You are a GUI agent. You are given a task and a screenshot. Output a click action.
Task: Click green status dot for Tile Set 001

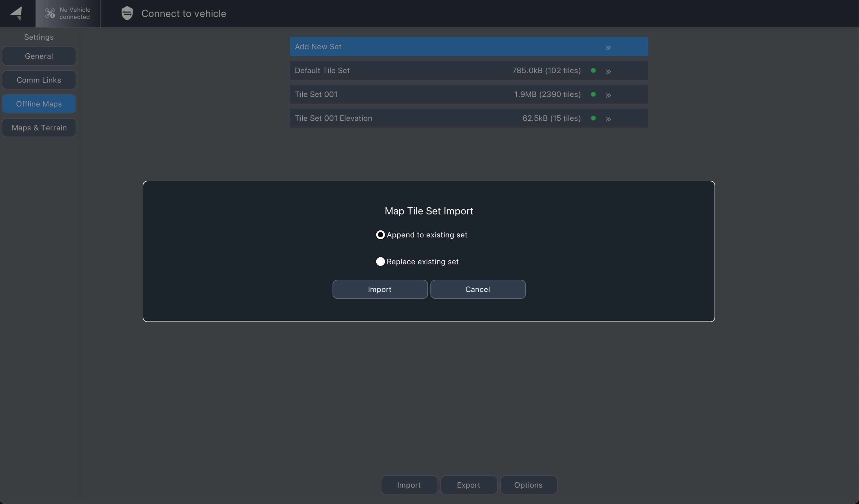(x=593, y=94)
